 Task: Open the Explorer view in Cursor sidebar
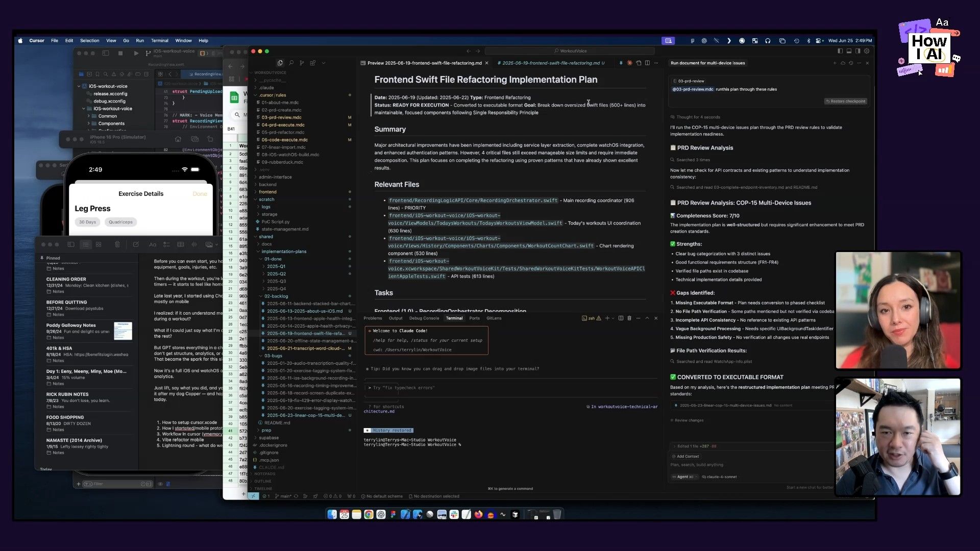point(280,63)
